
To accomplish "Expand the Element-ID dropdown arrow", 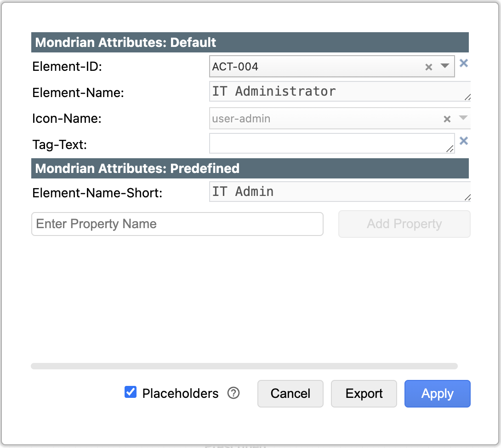I will coord(444,66).
